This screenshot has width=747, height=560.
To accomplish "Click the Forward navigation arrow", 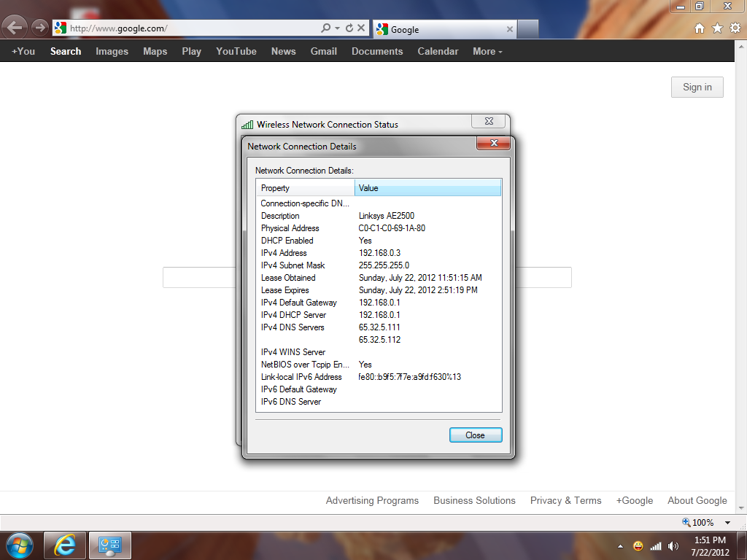I will [x=39, y=28].
